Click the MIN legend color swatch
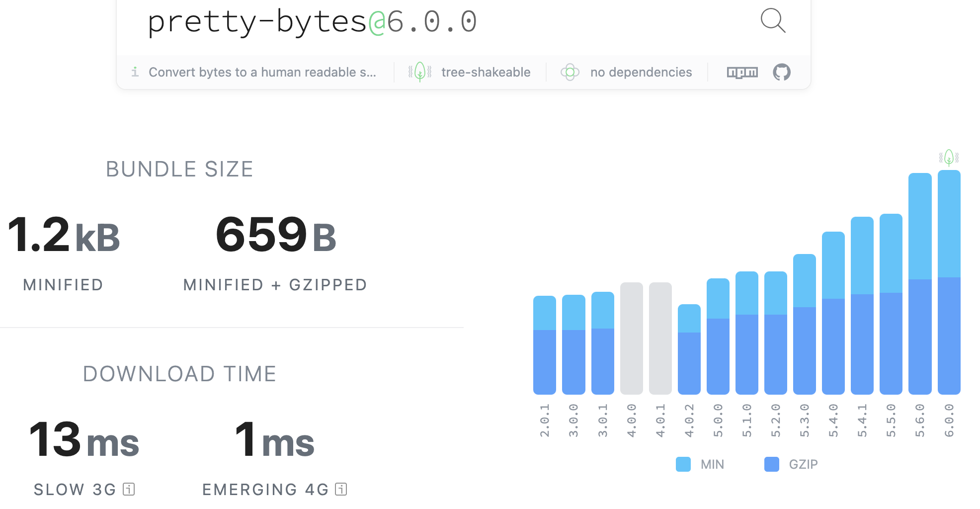The height and width of the screenshot is (509, 980). click(x=683, y=464)
